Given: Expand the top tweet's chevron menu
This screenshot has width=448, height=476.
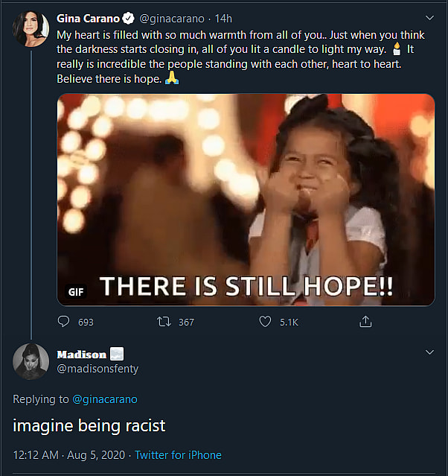Looking at the screenshot, I should coord(429,17).
